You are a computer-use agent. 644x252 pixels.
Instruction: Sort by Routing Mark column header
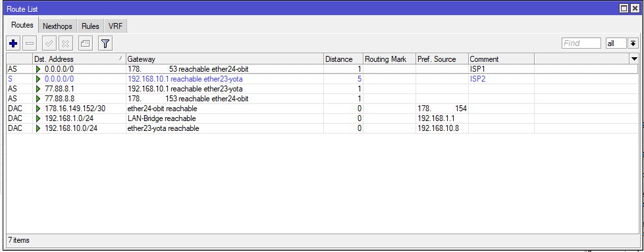pyautogui.click(x=389, y=59)
